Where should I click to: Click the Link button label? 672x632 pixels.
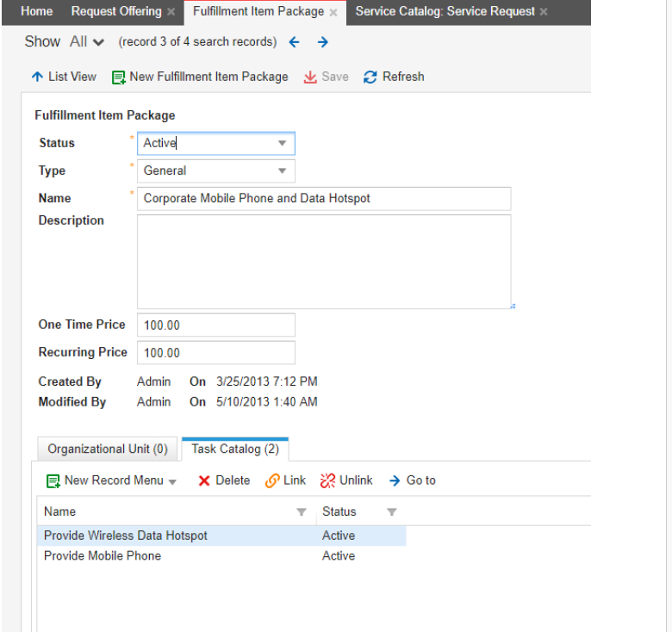pos(295,480)
